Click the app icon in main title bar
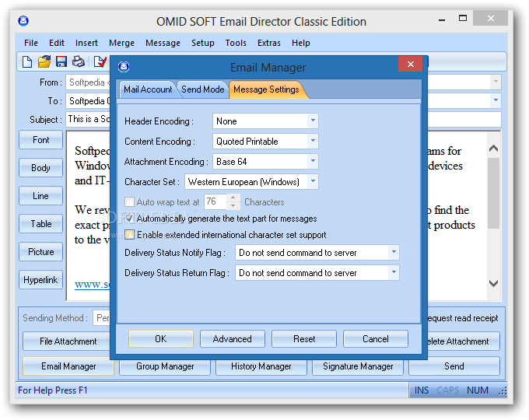This screenshot has height=420, width=529. pyautogui.click(x=23, y=21)
